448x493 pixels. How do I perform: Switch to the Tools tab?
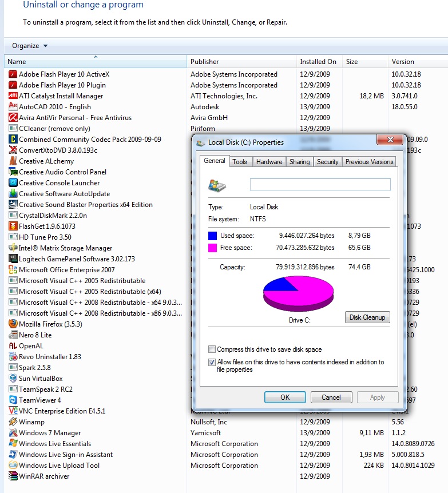(240, 162)
